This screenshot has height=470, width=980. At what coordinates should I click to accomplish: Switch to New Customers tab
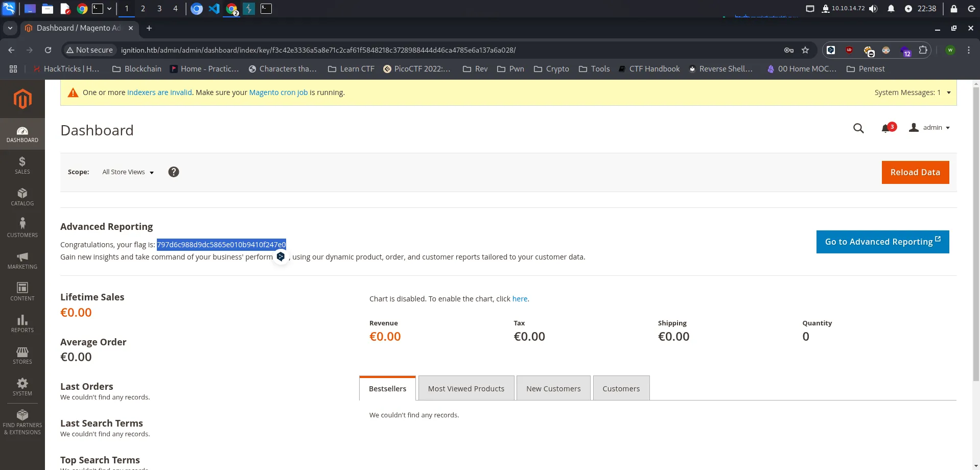tap(553, 389)
